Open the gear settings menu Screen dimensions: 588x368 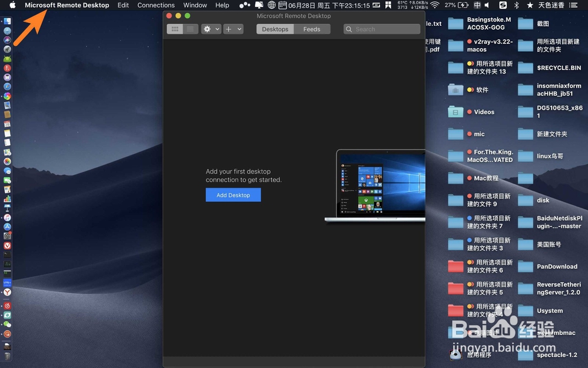(206, 28)
